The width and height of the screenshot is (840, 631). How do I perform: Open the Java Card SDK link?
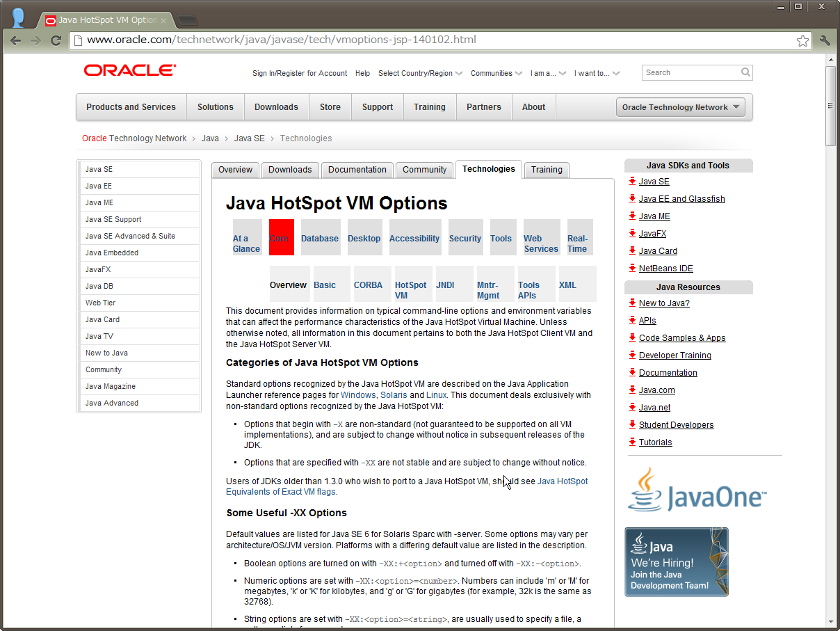pos(658,251)
